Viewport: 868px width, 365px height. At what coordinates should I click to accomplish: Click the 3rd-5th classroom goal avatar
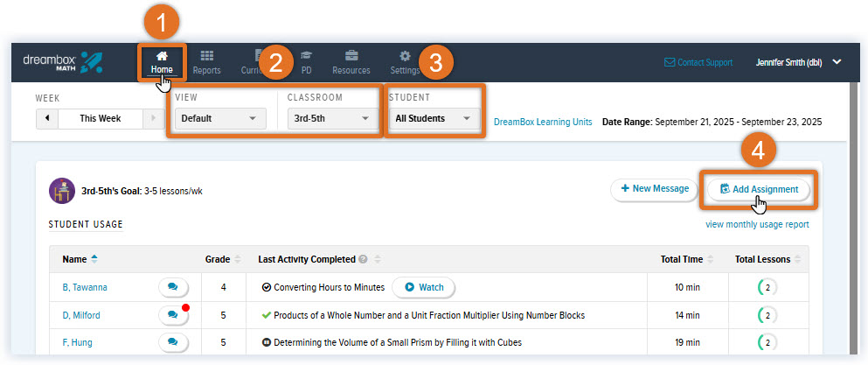click(x=61, y=189)
